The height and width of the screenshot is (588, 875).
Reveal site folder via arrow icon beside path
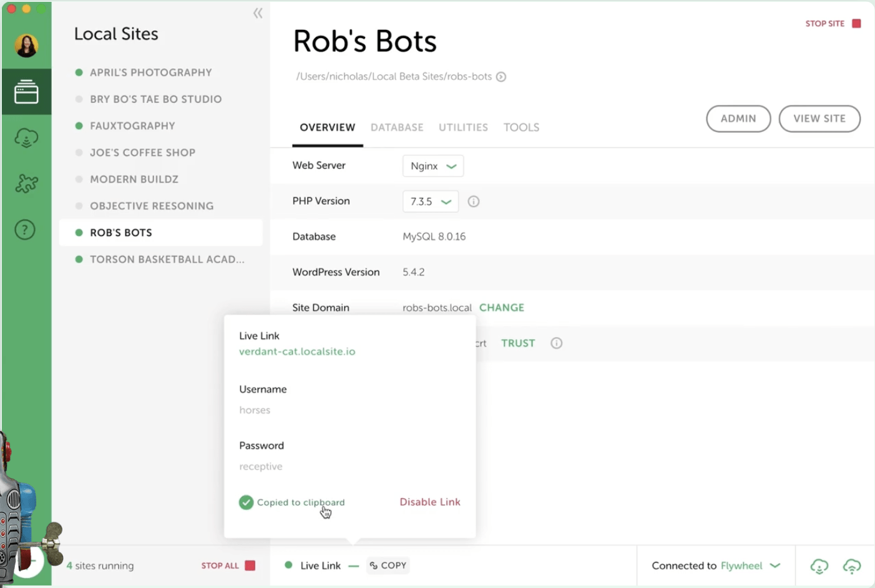coord(501,77)
